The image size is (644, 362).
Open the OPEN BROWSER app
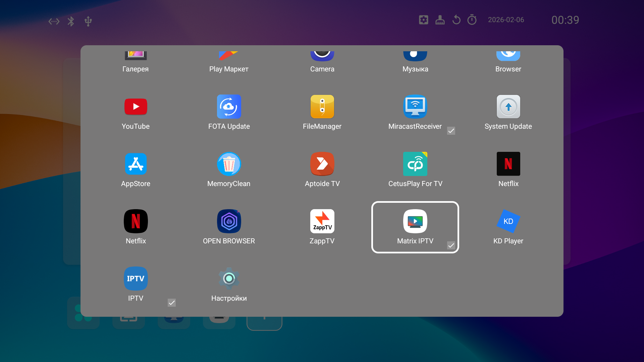(229, 222)
